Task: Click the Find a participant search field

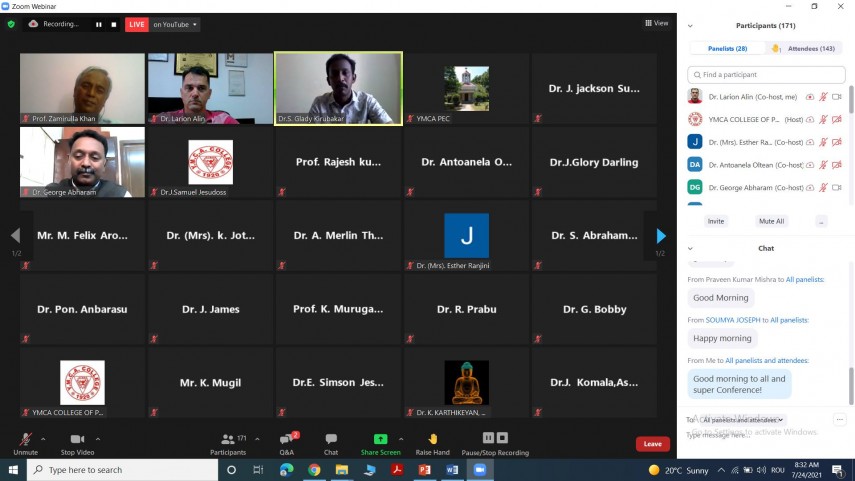Action: pyautogui.click(x=766, y=75)
